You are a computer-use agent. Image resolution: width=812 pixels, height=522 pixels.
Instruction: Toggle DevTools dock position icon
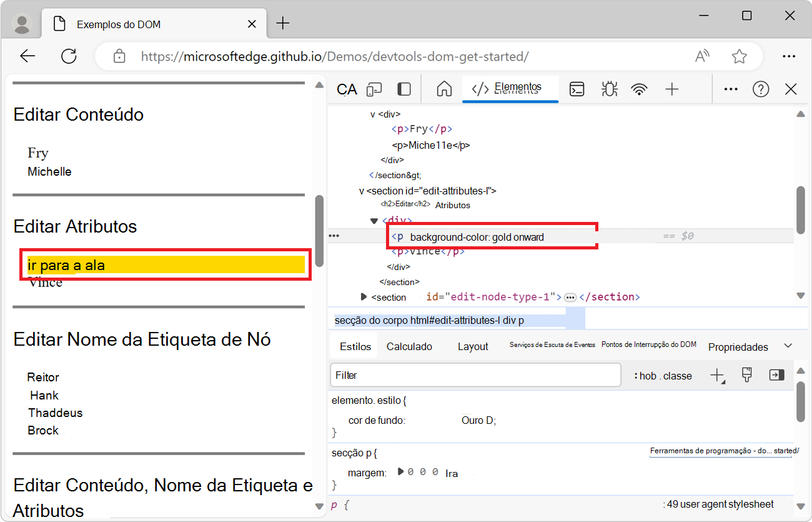click(404, 89)
